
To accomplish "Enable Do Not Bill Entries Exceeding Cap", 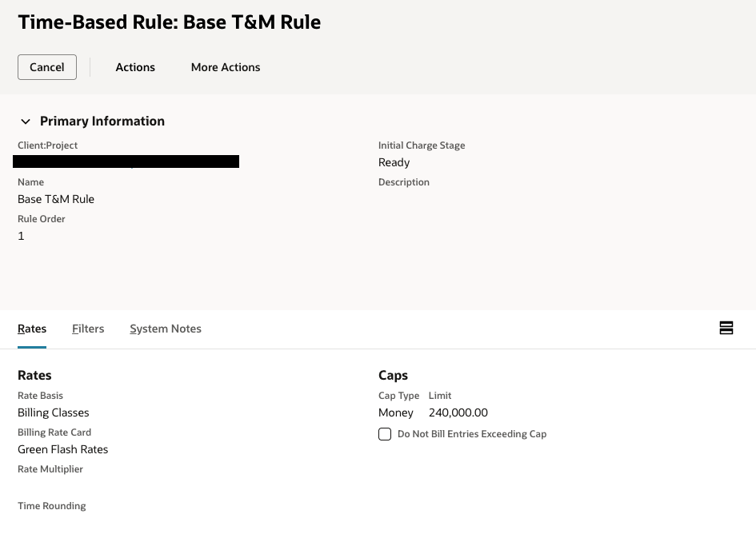I will (x=385, y=434).
